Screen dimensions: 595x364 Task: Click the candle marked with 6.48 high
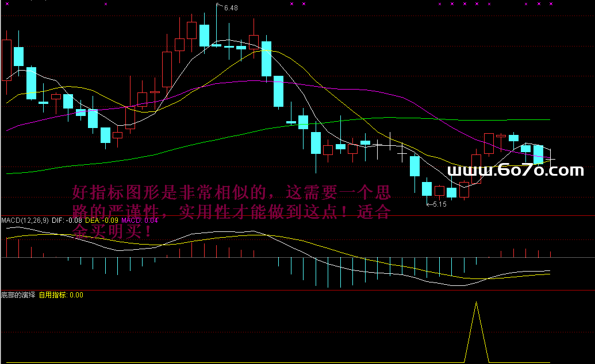coord(217,45)
